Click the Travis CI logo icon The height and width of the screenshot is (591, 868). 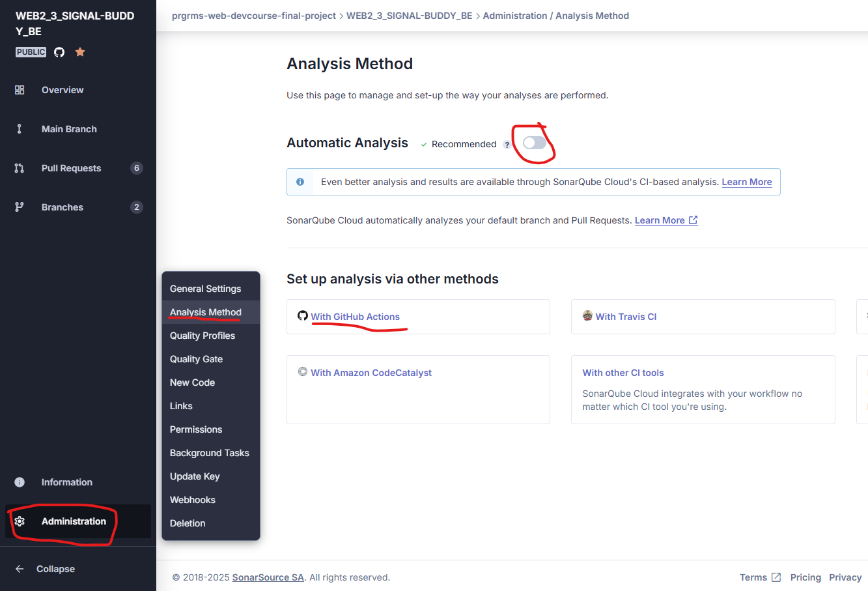click(x=587, y=316)
